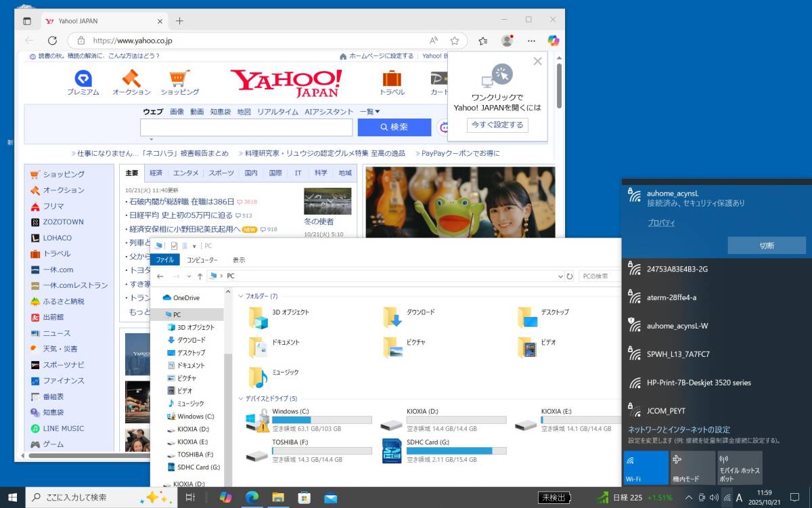This screenshot has width=812, height=508.
Task: Click the Yahoo page vertical scrollbar
Action: [x=559, y=85]
